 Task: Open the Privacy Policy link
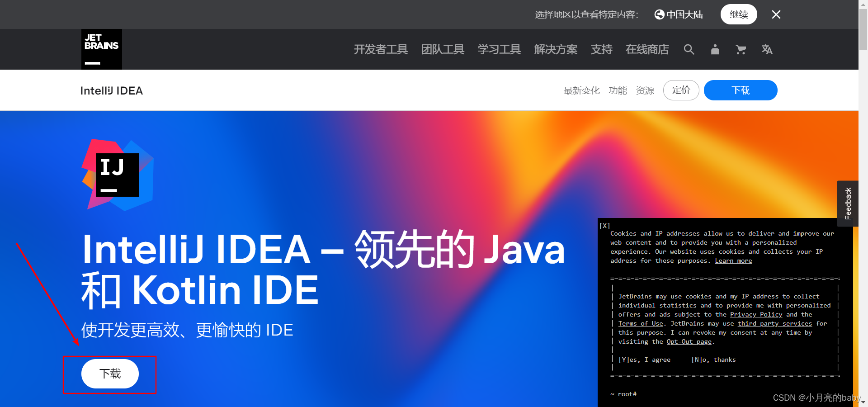(756, 315)
